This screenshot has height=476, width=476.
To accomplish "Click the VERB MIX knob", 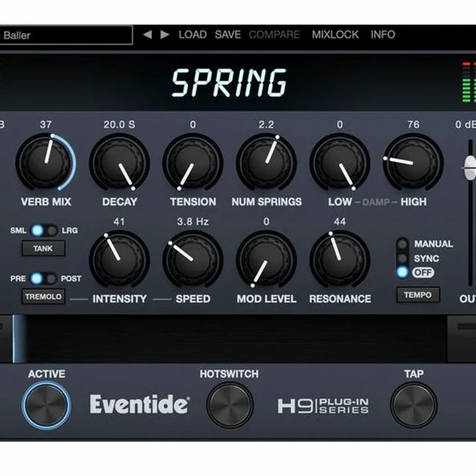I will coord(46,163).
